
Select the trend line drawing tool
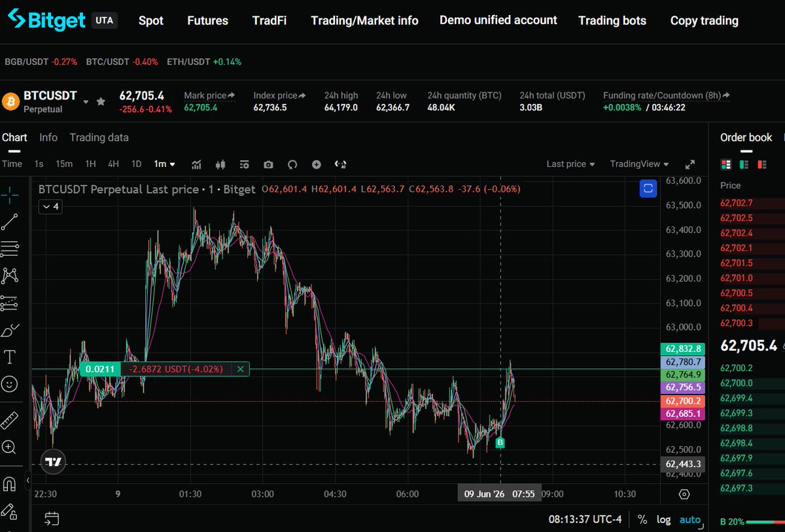click(10, 221)
